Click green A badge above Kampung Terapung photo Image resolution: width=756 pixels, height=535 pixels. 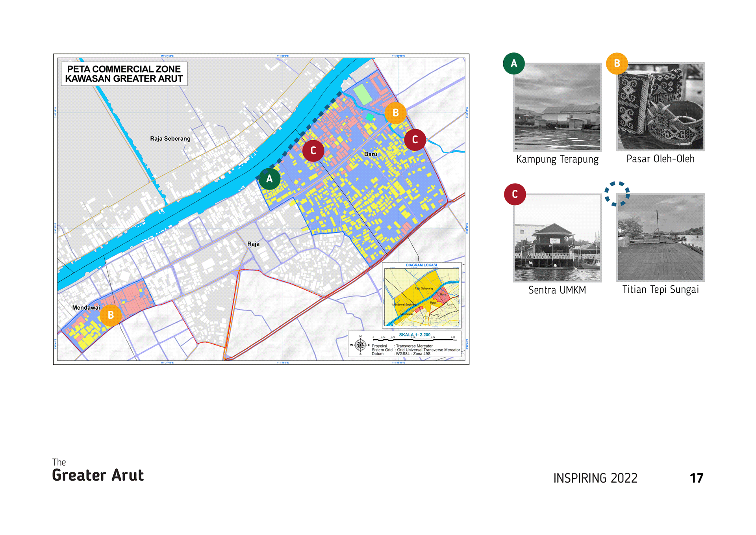tap(514, 63)
